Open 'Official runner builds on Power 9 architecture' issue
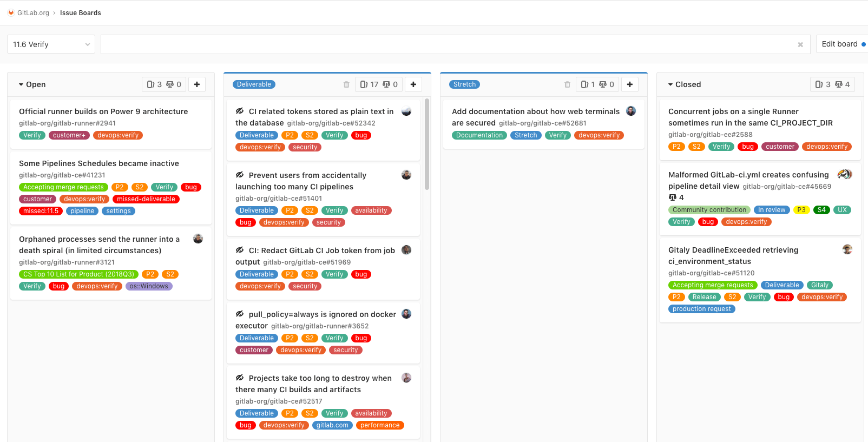The width and height of the screenshot is (868, 442). [x=103, y=111]
